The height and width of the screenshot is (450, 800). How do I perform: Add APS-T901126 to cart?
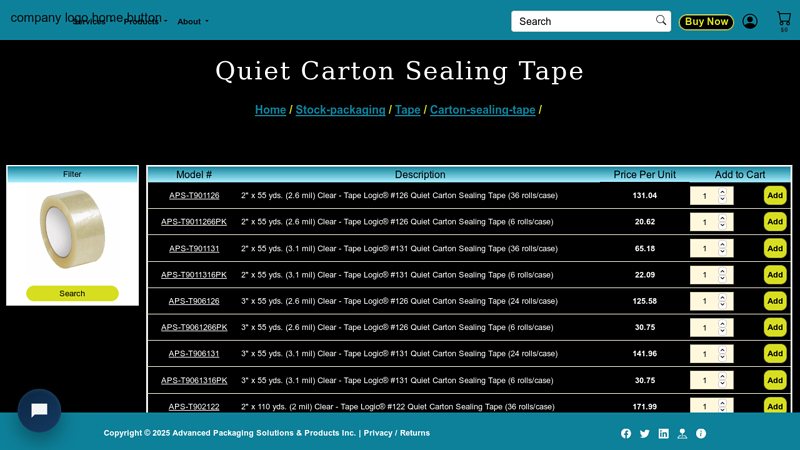click(775, 195)
